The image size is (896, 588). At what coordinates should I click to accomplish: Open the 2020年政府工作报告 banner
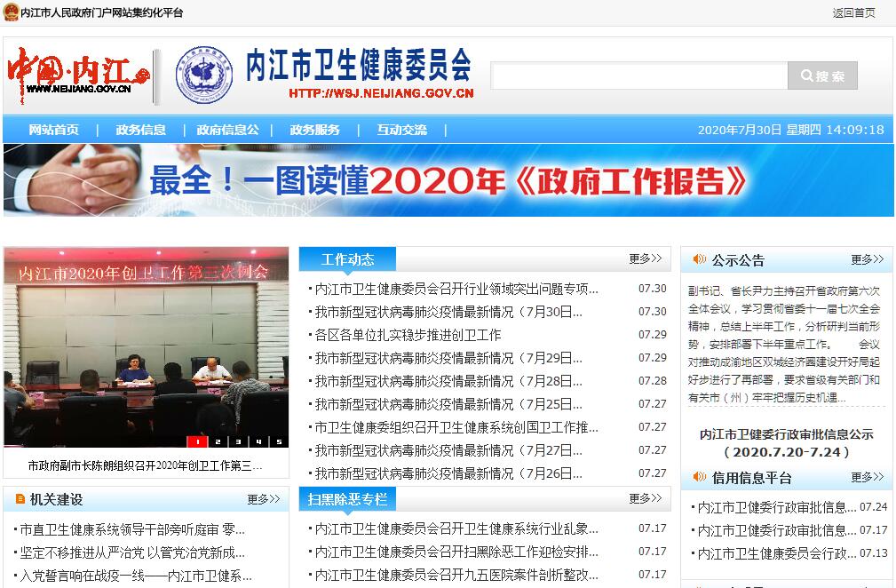(x=448, y=180)
